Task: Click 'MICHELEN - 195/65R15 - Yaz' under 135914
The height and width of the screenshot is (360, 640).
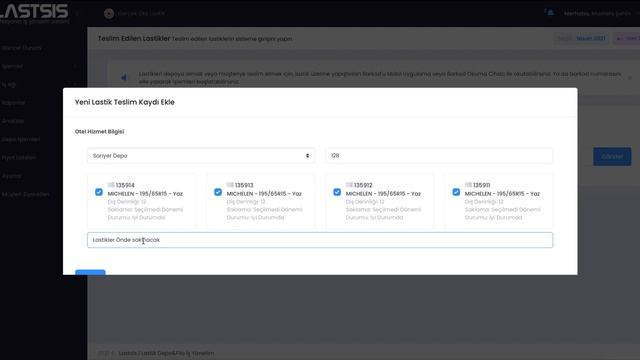Action: pyautogui.click(x=145, y=193)
